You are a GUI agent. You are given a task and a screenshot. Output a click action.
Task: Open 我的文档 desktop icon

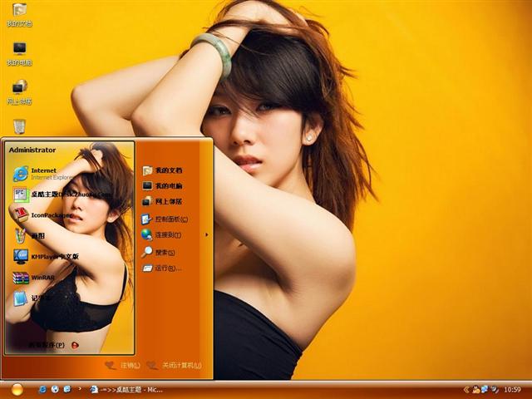pos(19,14)
